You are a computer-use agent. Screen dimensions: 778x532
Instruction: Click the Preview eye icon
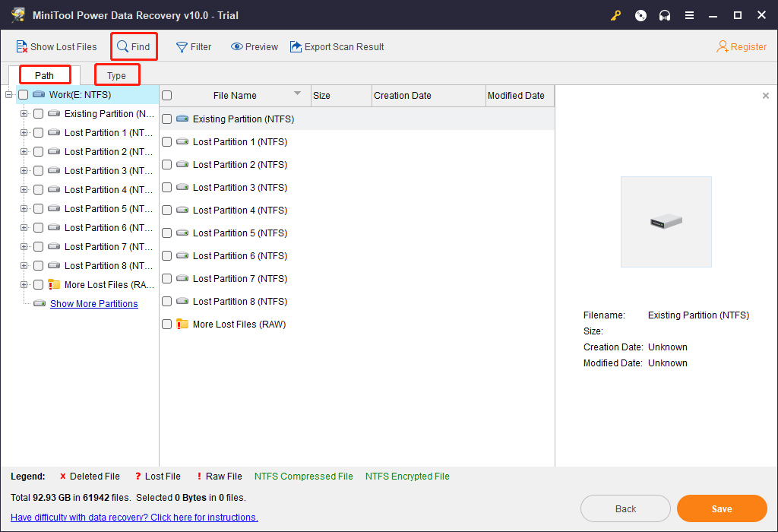click(x=237, y=46)
